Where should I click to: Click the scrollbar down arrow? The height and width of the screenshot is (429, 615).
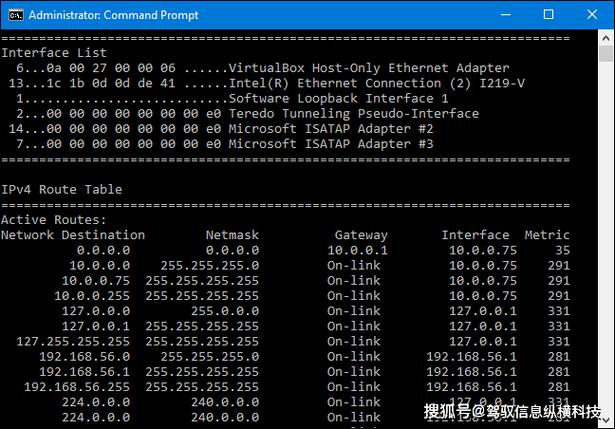[606, 420]
